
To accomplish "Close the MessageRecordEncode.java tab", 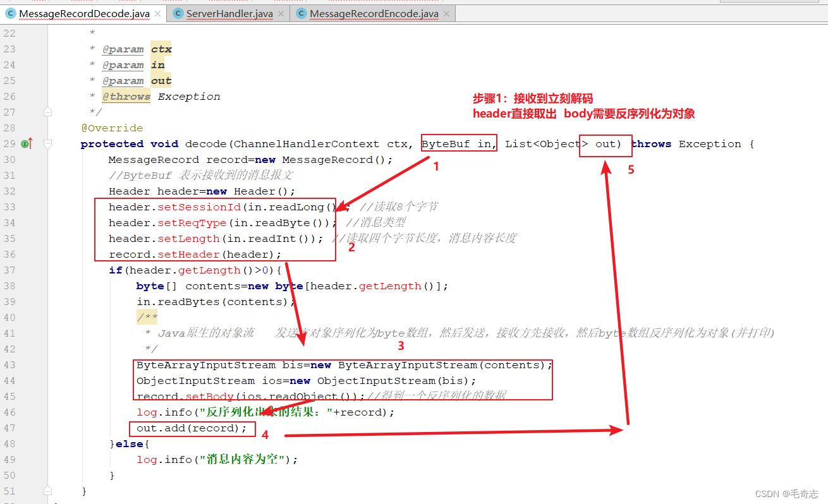I will pos(446,13).
